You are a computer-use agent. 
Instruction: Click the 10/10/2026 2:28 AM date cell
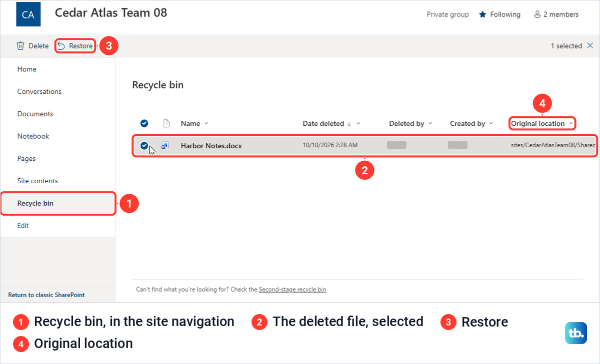click(x=330, y=145)
